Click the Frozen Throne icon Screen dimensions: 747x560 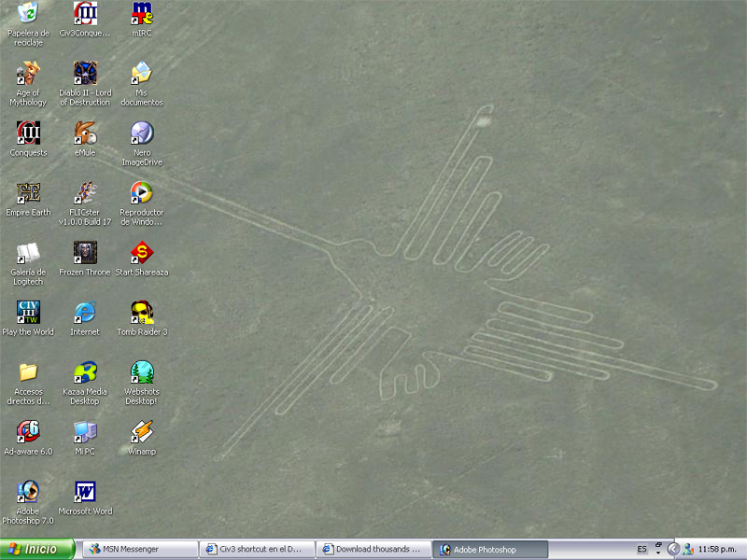(85, 253)
